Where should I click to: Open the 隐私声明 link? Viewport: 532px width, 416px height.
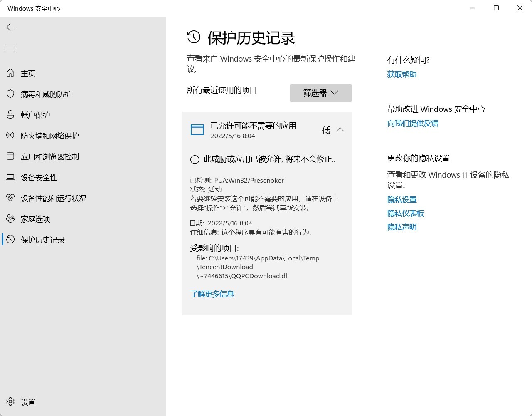click(401, 227)
